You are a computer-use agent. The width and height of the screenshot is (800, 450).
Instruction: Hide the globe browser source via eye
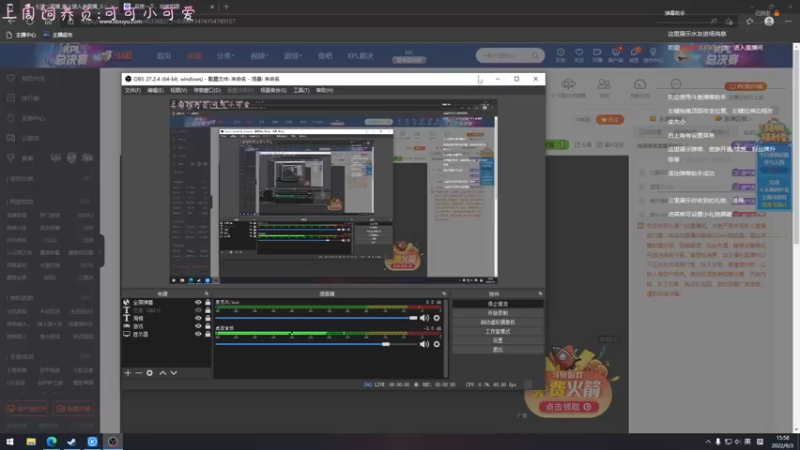tap(198, 302)
